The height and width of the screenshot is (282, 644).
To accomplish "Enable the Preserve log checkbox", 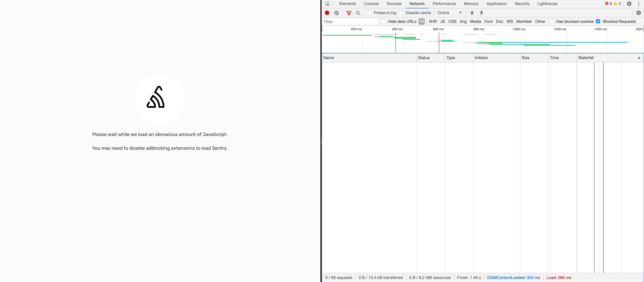I will tap(369, 12).
